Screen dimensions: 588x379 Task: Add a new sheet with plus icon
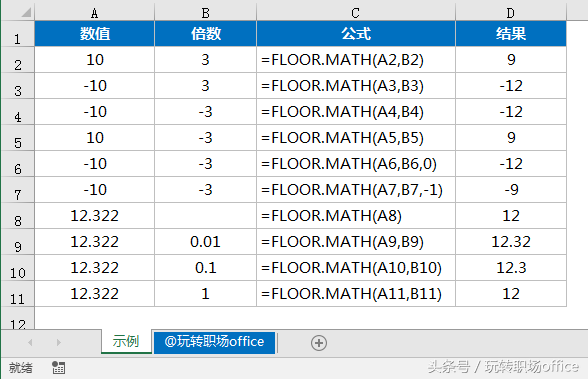point(319,343)
